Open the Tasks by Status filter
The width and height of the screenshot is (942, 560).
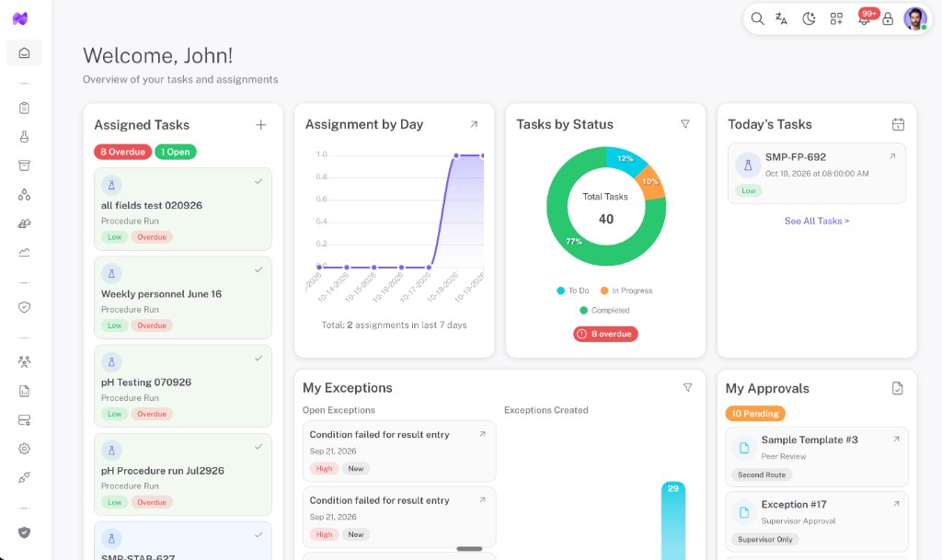(684, 124)
